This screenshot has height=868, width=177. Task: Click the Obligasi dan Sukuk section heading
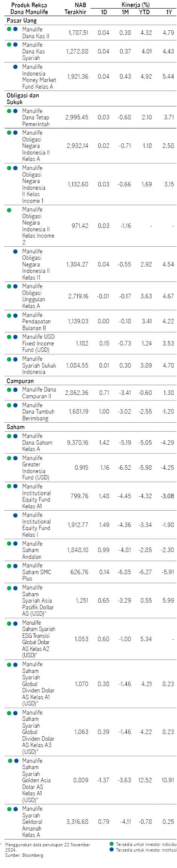tap(23, 98)
